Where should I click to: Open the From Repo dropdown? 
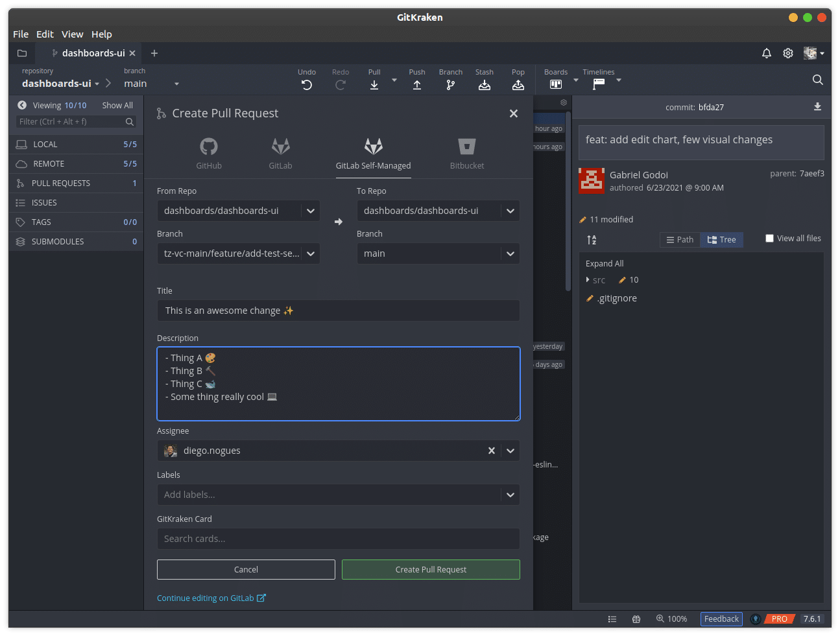click(x=310, y=210)
